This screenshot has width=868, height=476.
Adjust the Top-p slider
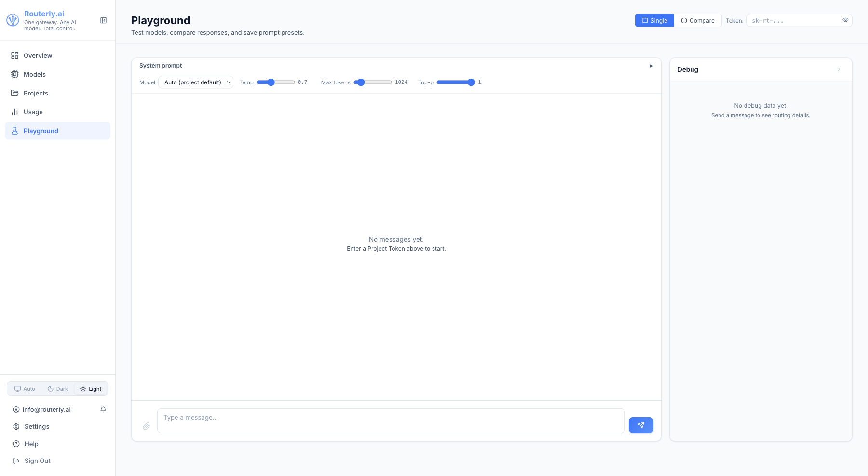tap(456, 82)
